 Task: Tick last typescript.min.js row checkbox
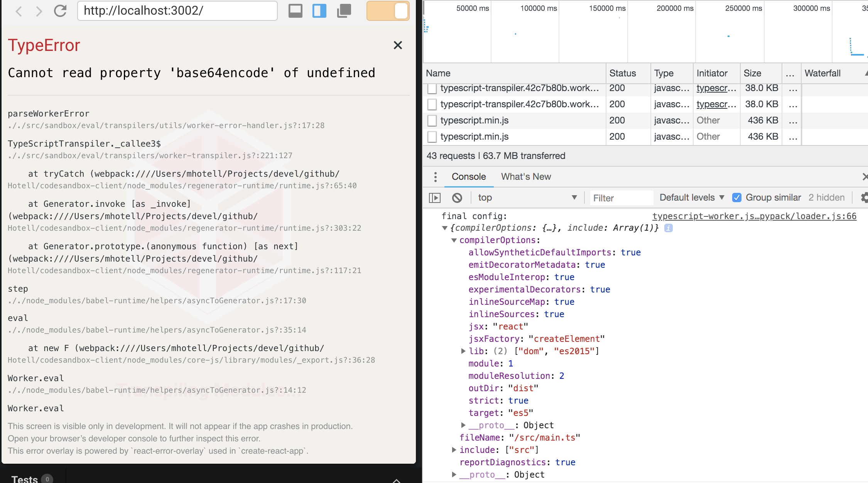(x=432, y=137)
